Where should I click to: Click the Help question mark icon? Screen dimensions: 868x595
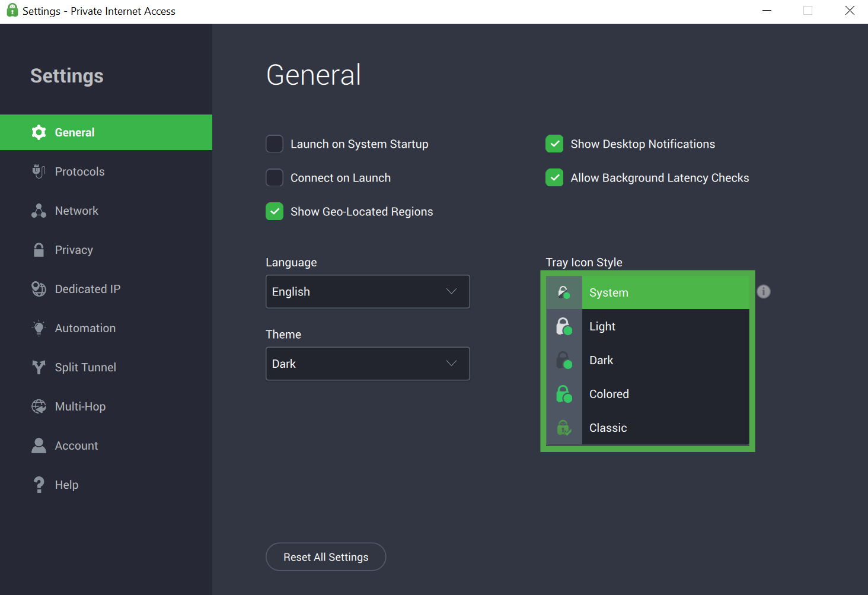tap(39, 485)
